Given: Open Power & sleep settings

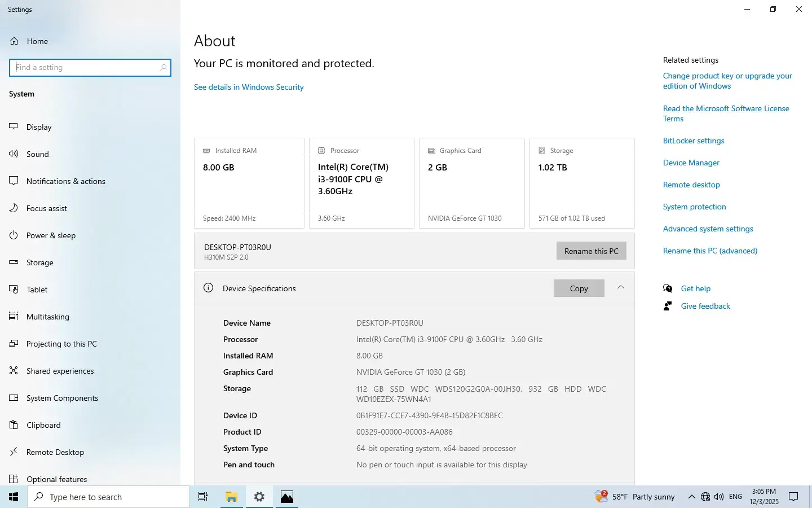Looking at the screenshot, I should click(51, 235).
